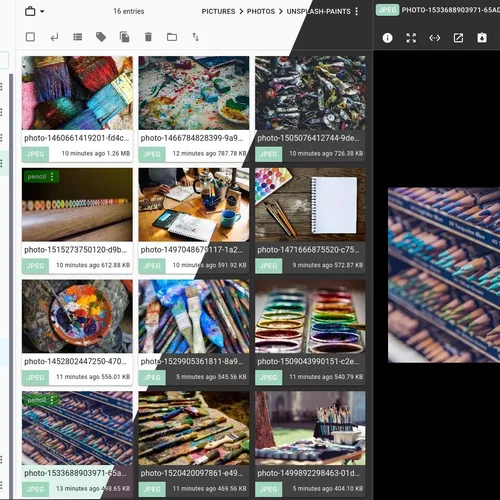Open pencil tag menu dots on photo-1515273750120
The image size is (500, 500).
[52, 177]
